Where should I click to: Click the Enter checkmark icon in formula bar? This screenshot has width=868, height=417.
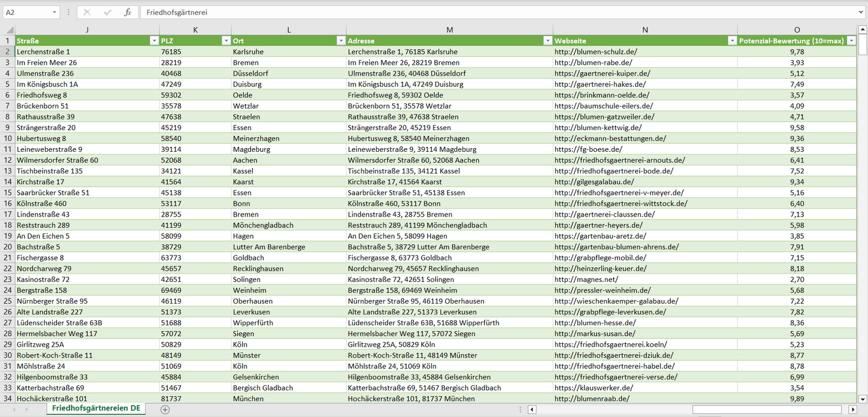click(x=108, y=12)
